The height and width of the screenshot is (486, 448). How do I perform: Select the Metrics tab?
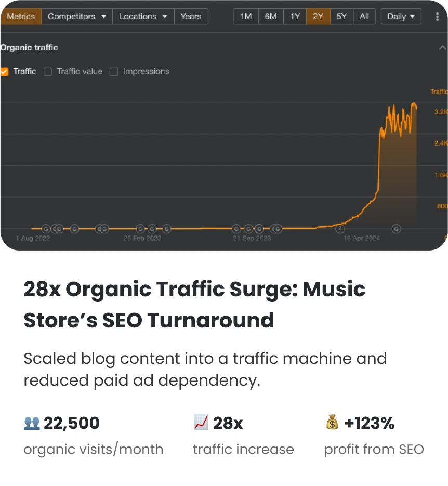[21, 17]
